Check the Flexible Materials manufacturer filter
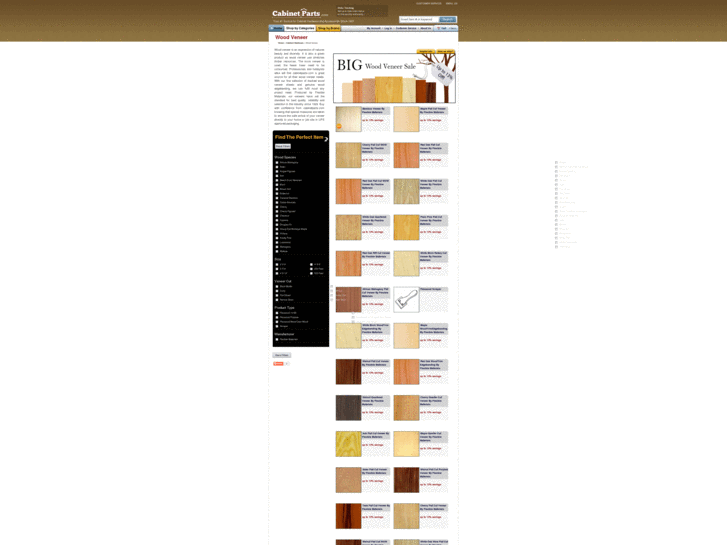The width and height of the screenshot is (727, 545). 277,340
